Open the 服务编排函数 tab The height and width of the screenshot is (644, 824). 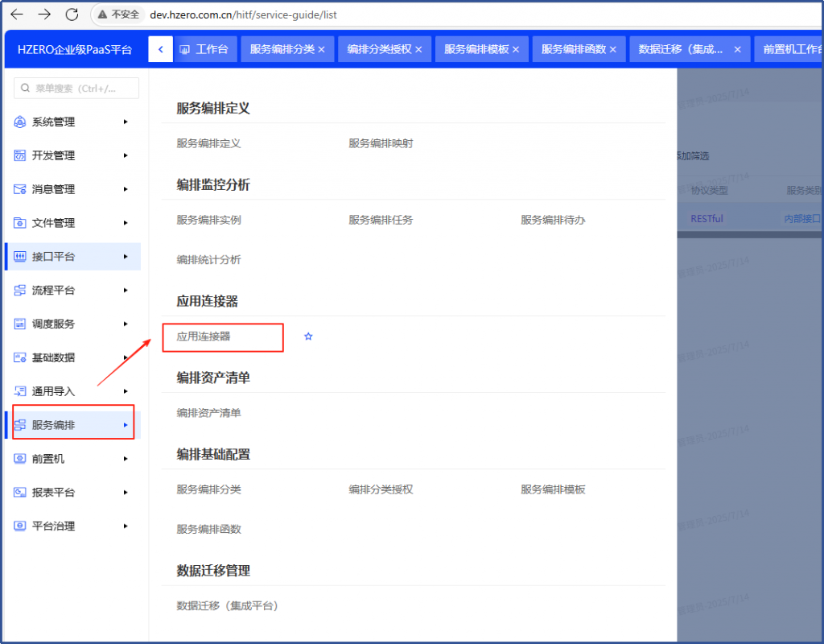(x=573, y=50)
